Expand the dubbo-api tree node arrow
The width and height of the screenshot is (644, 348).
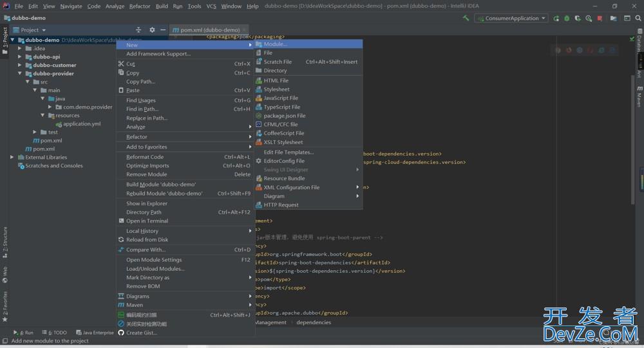20,57
